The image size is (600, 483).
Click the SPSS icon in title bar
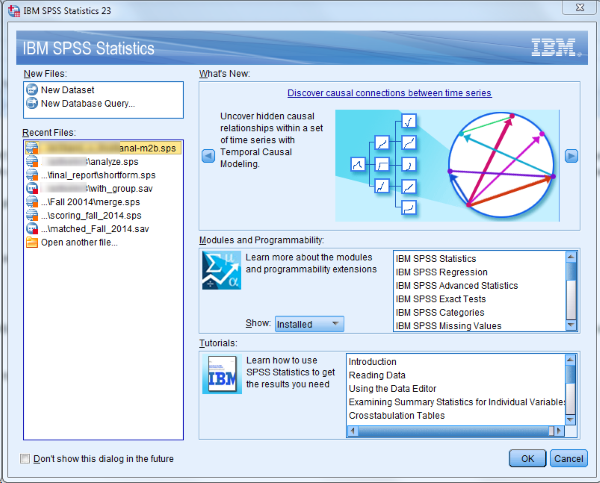14,11
